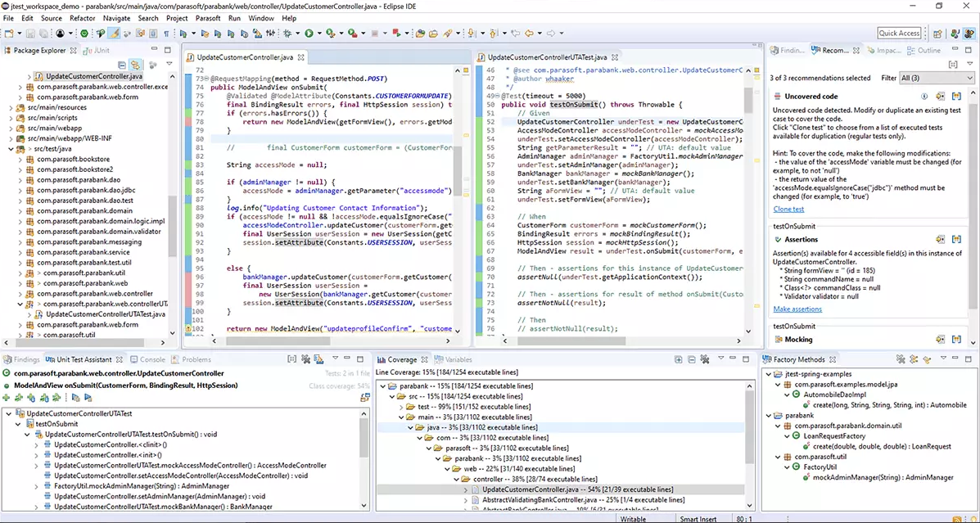Toggle Link with Editor in Package Explorer
Viewport: 980px width, 523px height.
(136, 65)
